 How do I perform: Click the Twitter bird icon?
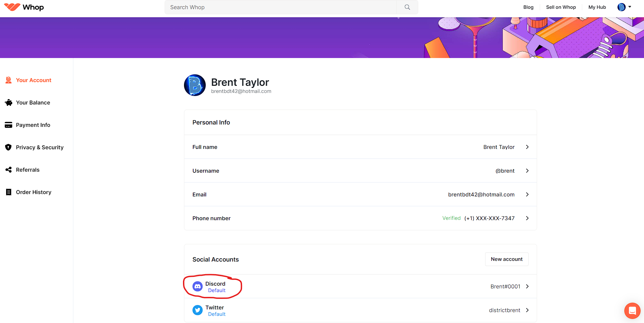(198, 310)
